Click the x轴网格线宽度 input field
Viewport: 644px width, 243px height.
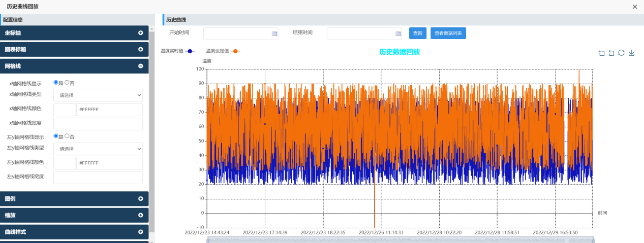pos(98,124)
